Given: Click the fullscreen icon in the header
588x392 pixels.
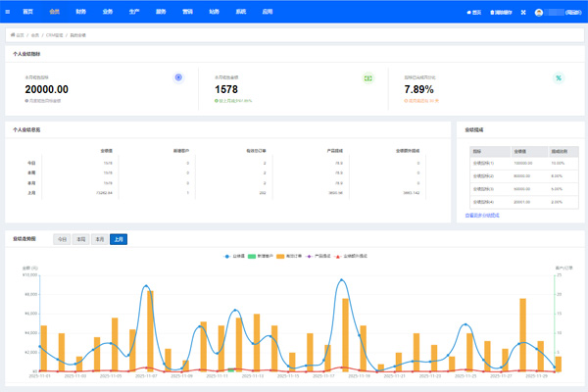Looking at the screenshot, I should point(524,12).
